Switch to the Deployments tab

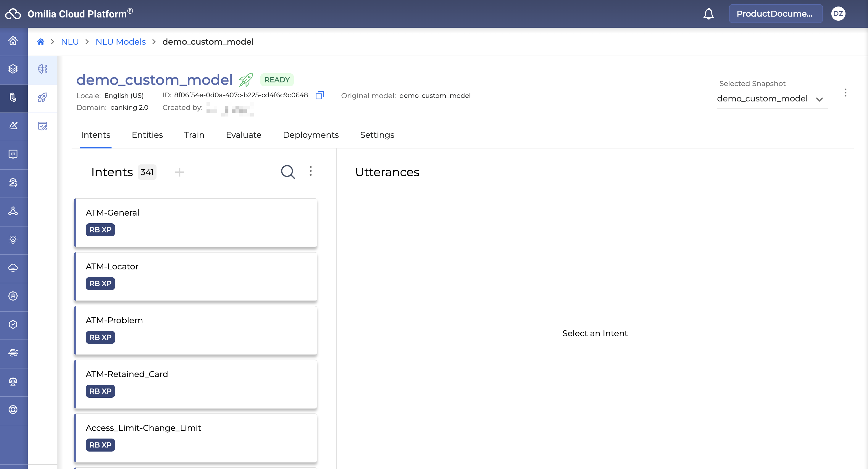point(310,135)
